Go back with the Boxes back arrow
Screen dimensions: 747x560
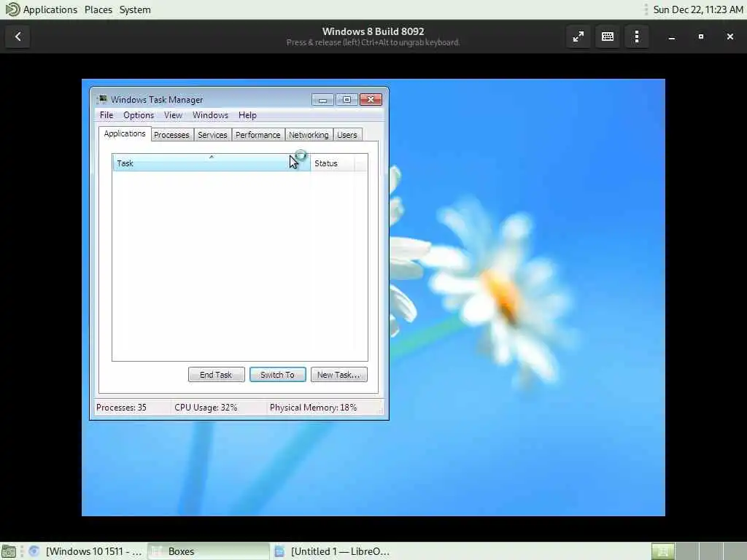coord(18,36)
